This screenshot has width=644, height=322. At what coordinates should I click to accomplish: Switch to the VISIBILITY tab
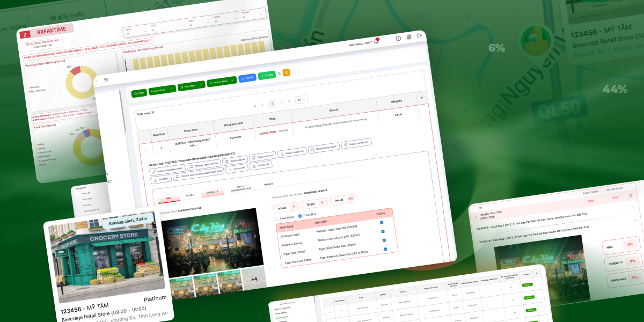(x=212, y=192)
